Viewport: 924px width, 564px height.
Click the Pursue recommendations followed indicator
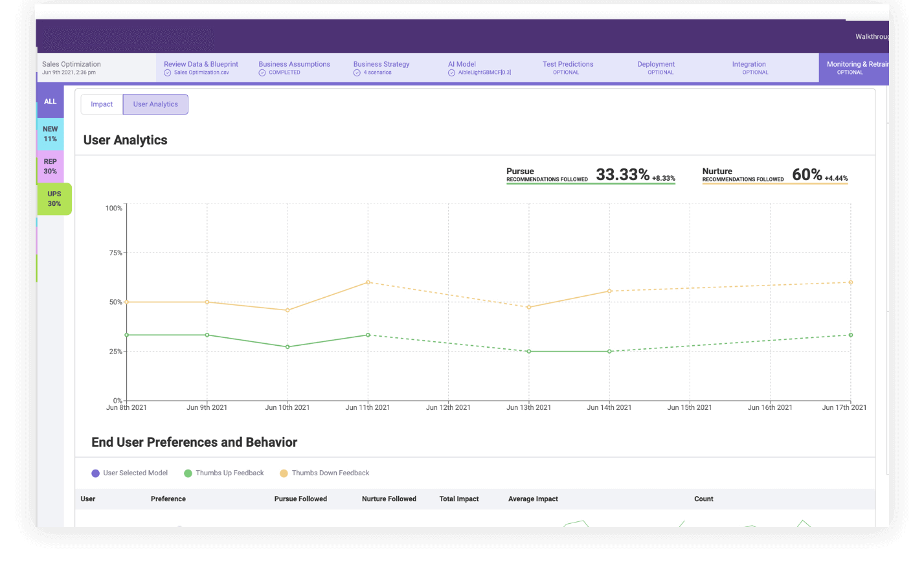click(590, 175)
